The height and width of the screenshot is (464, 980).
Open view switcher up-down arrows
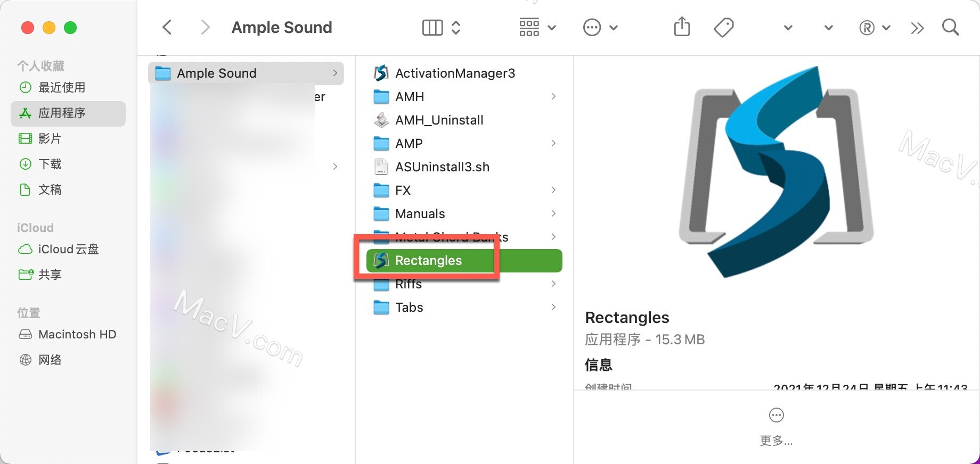pos(456,27)
